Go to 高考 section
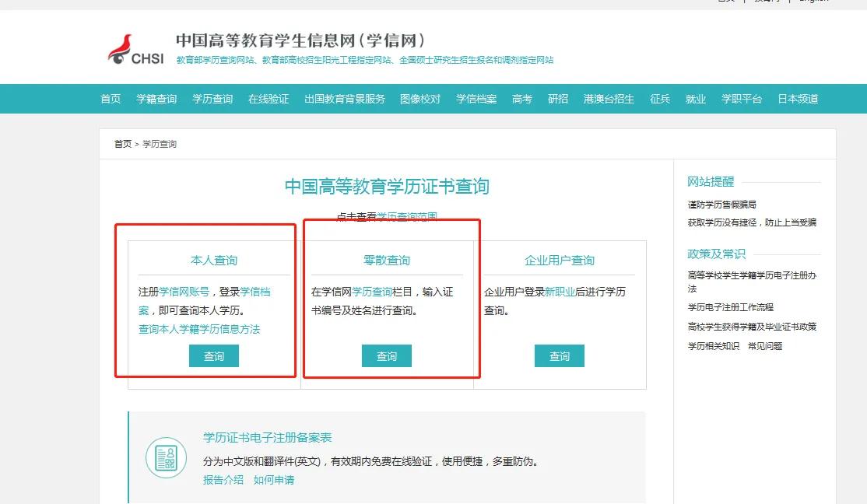867x504 pixels. tap(522, 99)
